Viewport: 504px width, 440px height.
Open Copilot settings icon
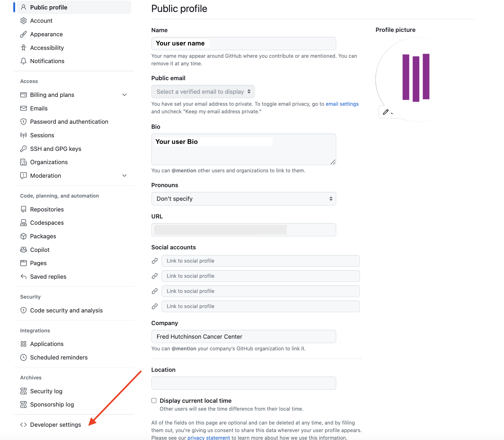click(x=24, y=249)
